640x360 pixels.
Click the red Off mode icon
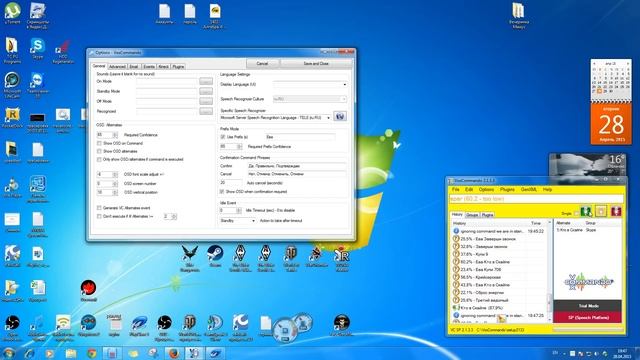pos(616,211)
